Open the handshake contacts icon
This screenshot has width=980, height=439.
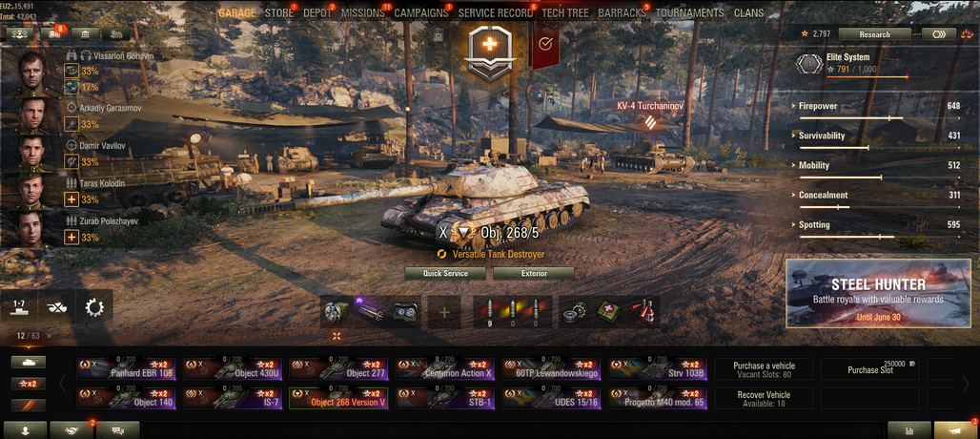point(71,430)
